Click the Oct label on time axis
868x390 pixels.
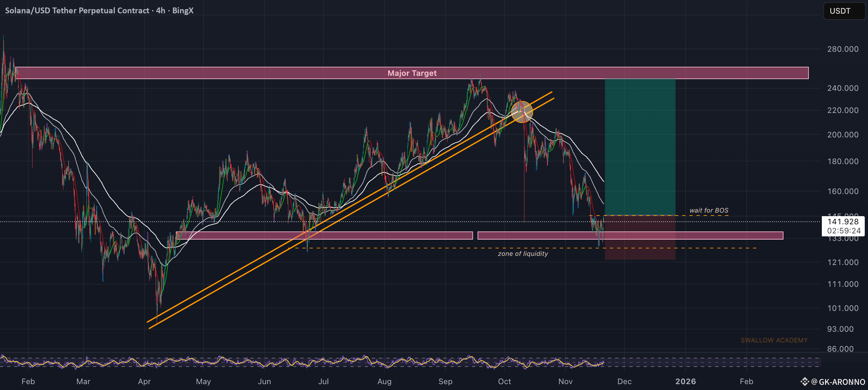coord(504,381)
